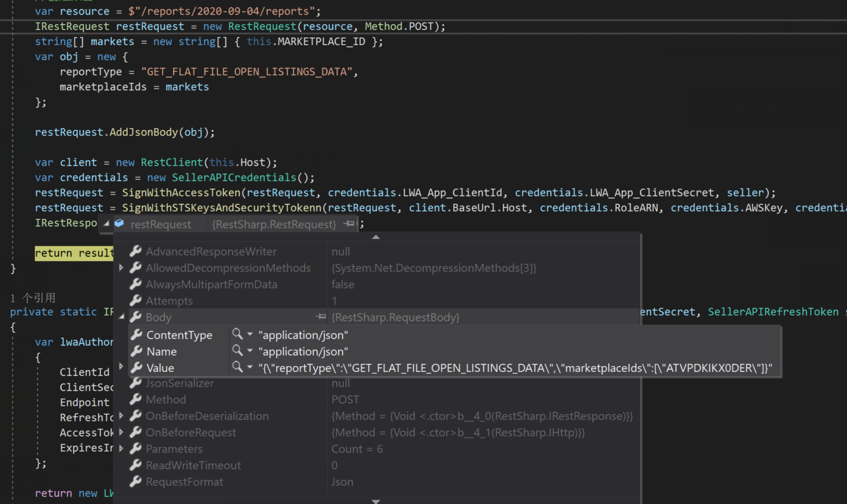Select the highlighted 'return result' line
This screenshot has height=504, width=847.
74,253
